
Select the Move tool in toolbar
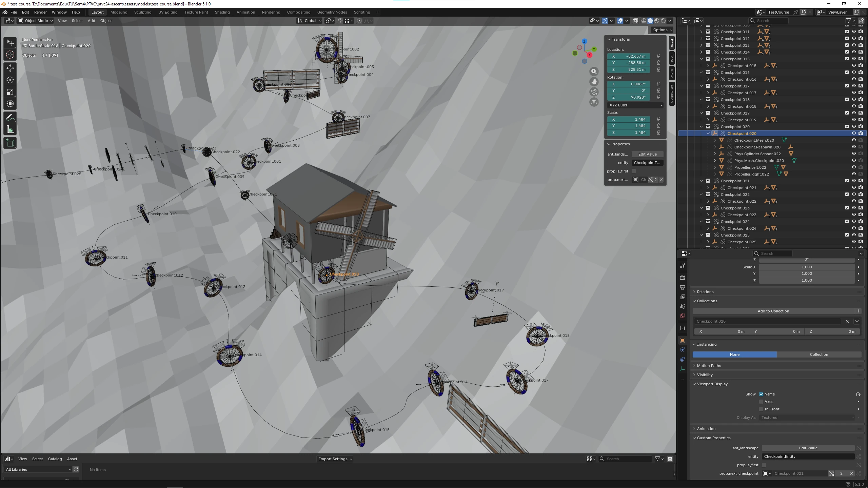pyautogui.click(x=10, y=68)
